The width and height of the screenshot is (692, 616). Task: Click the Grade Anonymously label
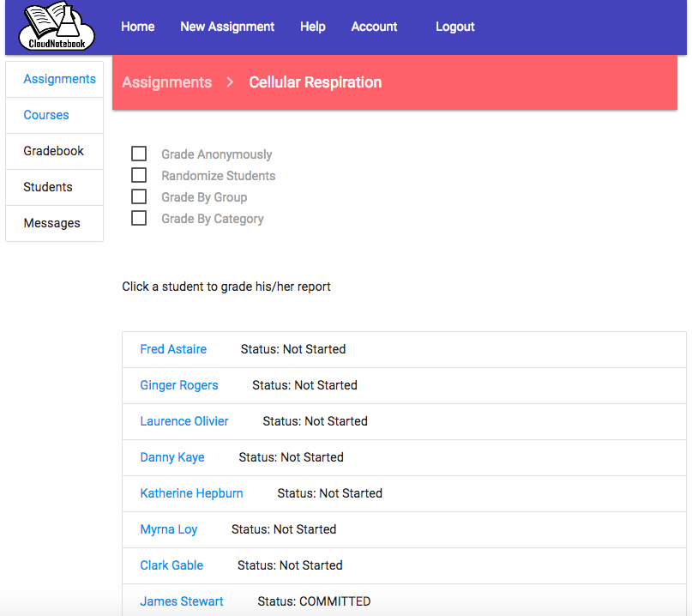[217, 154]
